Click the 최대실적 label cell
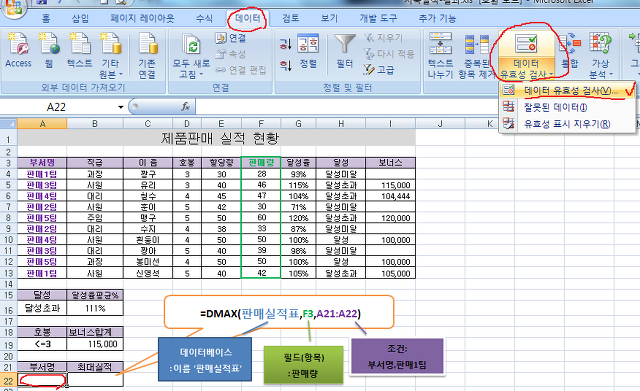Image resolution: width=640 pixels, height=391 pixels. pos(95,367)
